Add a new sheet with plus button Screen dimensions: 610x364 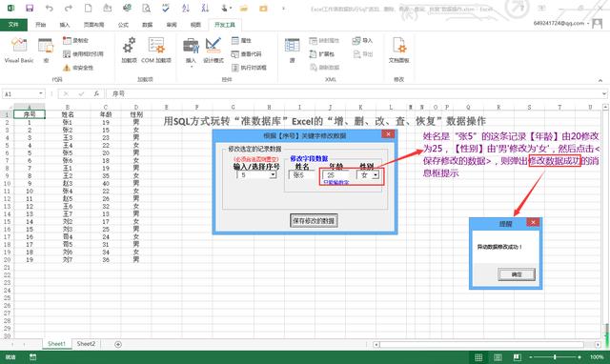tap(118, 344)
